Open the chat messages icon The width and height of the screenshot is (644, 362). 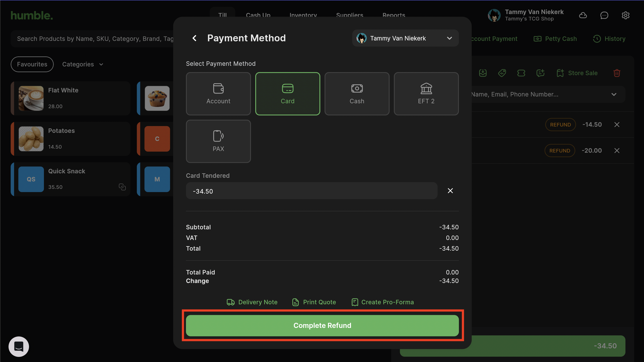tap(604, 15)
